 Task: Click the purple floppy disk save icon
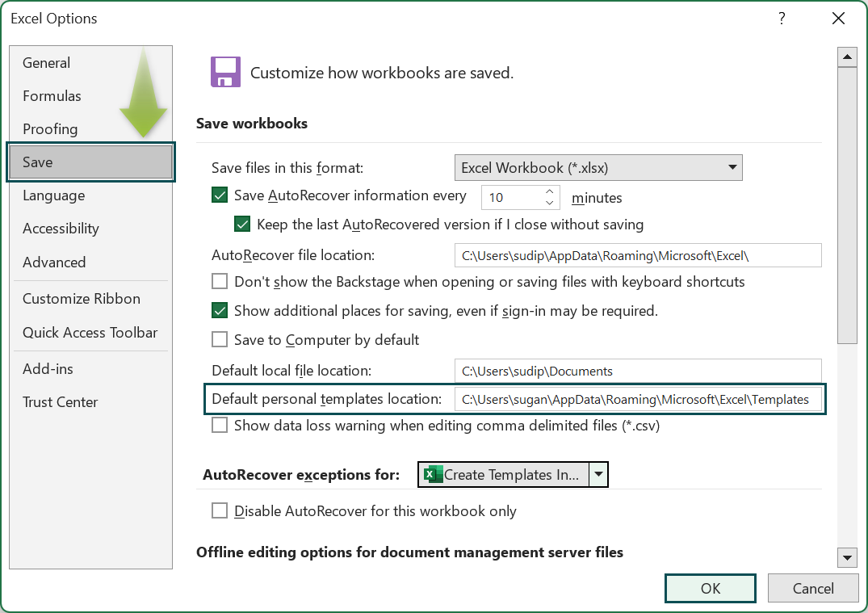click(225, 72)
